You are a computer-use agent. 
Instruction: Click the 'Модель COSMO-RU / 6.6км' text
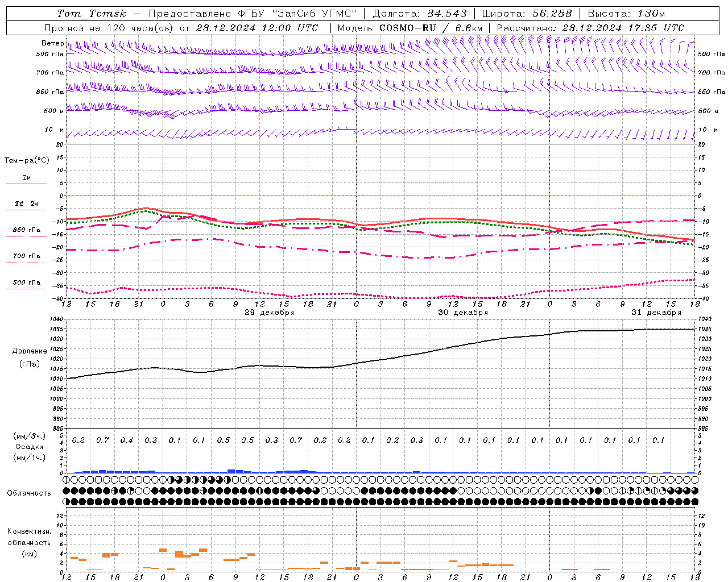pyautogui.click(x=410, y=28)
